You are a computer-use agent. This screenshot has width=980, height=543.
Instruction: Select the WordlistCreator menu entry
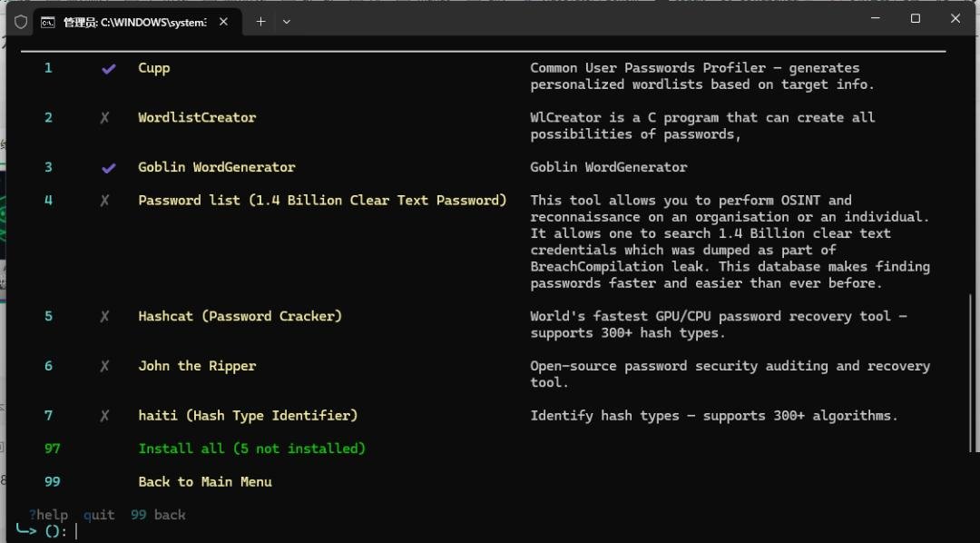pos(197,118)
